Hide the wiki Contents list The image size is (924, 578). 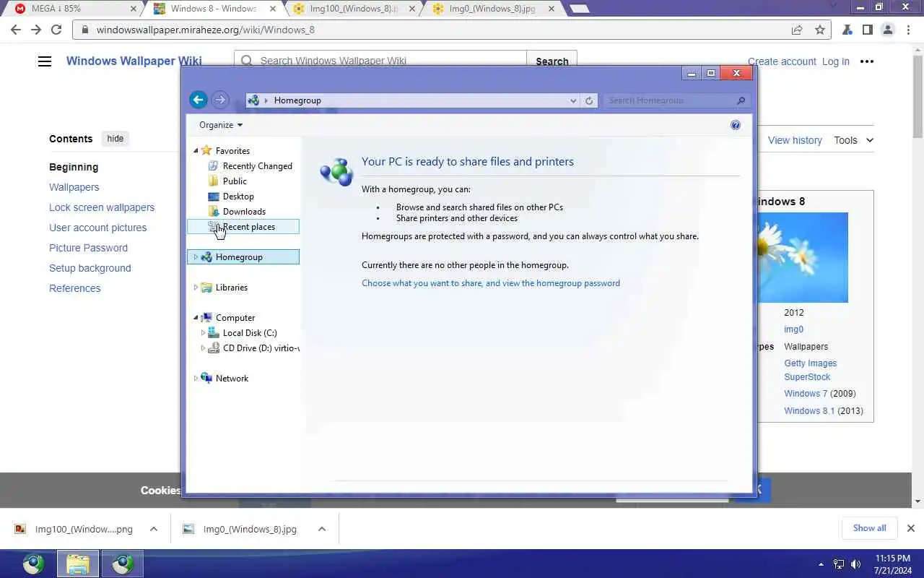point(115,139)
